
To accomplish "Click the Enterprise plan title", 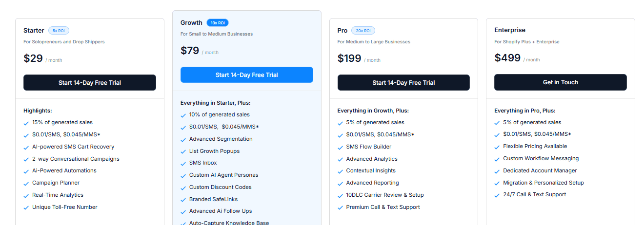I will point(510,30).
